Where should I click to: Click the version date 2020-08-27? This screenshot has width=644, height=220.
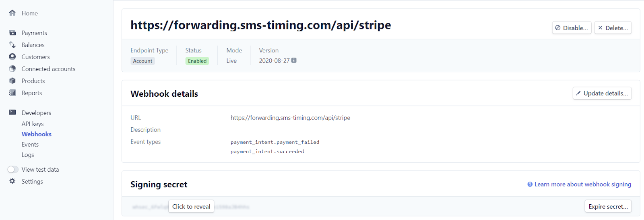click(x=274, y=61)
